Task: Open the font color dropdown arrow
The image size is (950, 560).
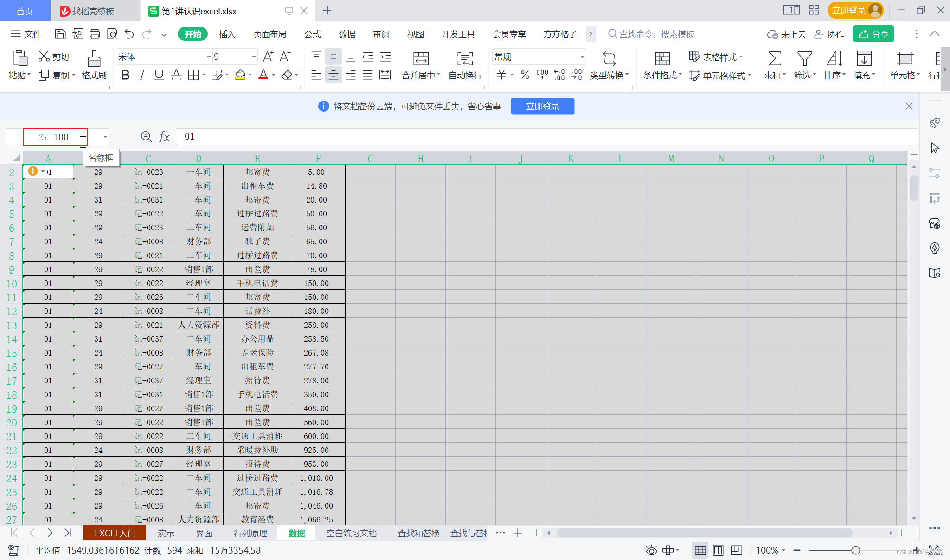Action: (274, 75)
